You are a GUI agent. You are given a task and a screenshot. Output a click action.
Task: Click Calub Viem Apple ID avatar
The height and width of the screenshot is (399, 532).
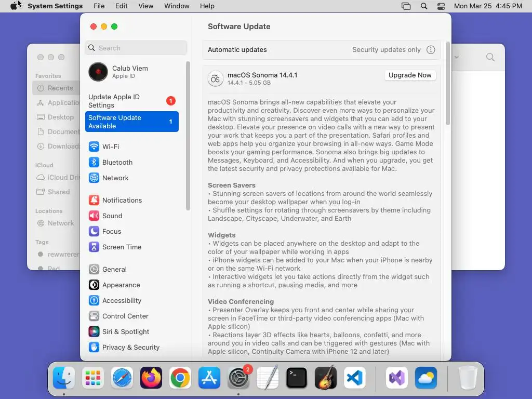pos(98,72)
